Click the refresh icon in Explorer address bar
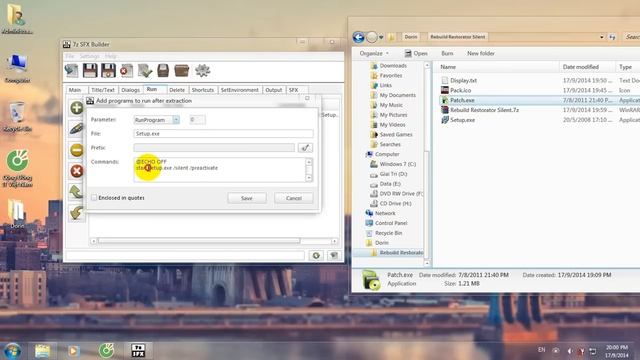 612,37
